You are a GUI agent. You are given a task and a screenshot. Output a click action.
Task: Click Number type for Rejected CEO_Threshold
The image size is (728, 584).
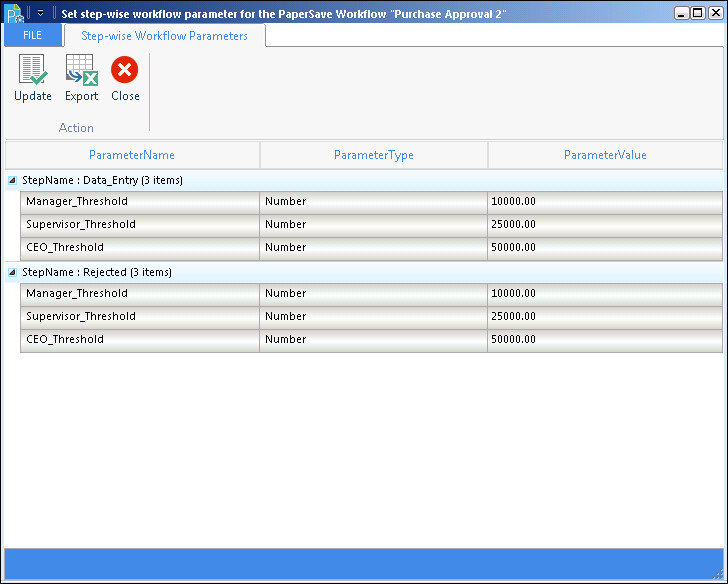[x=373, y=339]
